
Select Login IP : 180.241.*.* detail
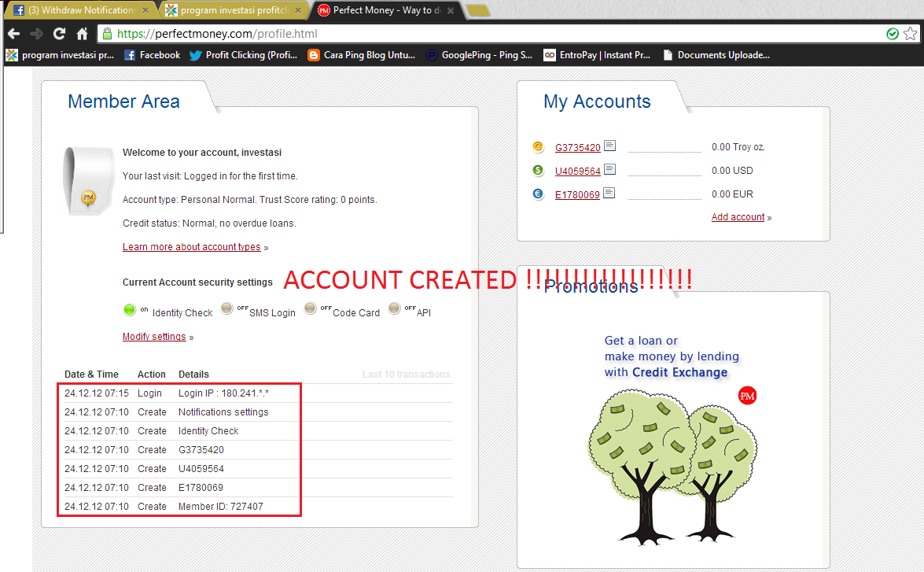click(223, 393)
